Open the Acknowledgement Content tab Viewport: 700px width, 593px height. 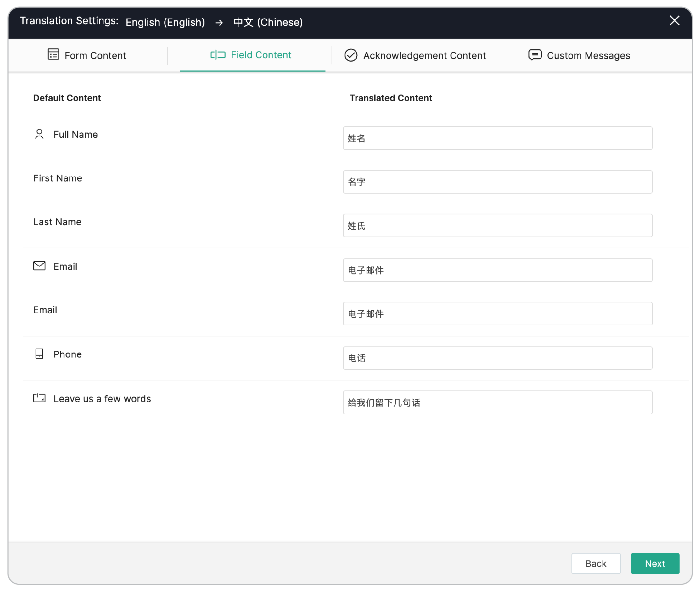click(x=415, y=55)
